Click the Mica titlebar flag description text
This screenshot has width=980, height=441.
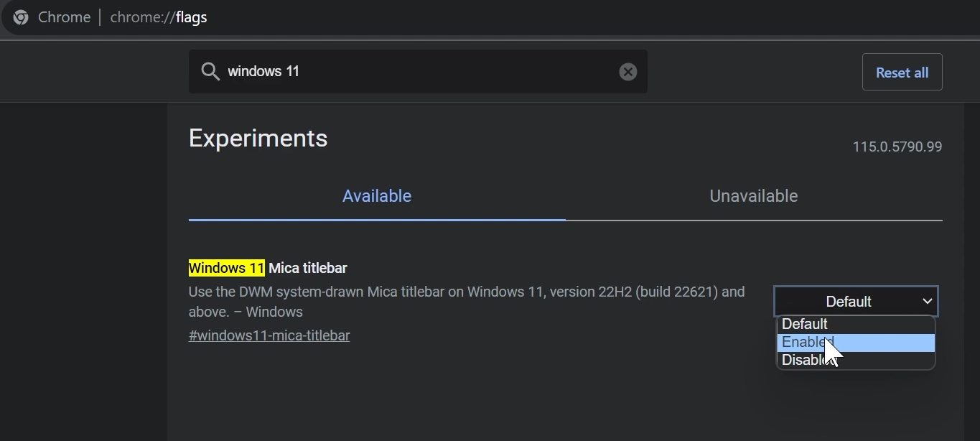(466, 292)
